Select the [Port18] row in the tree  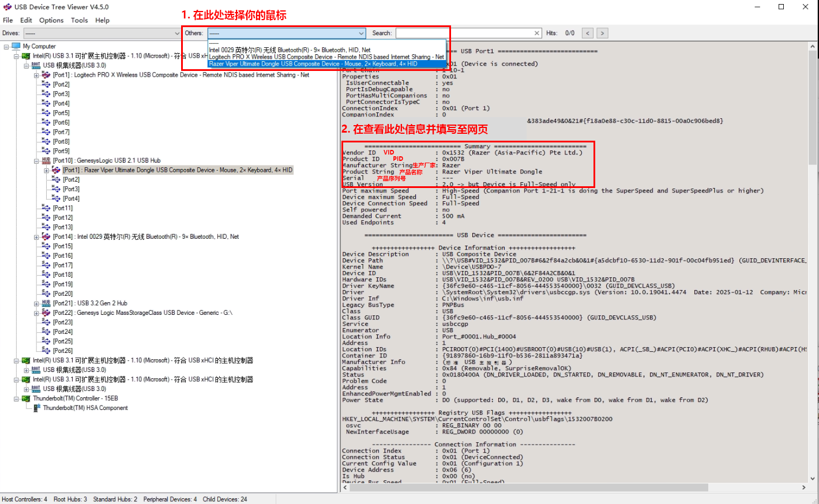click(x=63, y=274)
